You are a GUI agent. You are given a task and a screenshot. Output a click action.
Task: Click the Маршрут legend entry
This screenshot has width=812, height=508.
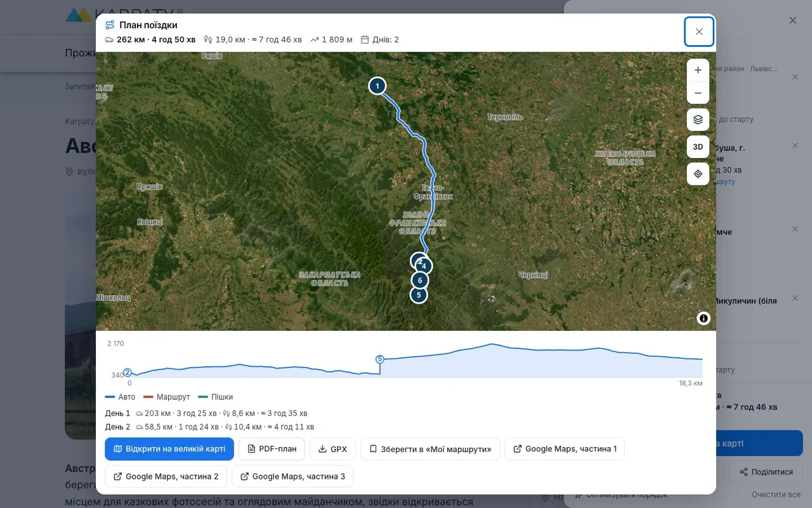click(x=167, y=397)
